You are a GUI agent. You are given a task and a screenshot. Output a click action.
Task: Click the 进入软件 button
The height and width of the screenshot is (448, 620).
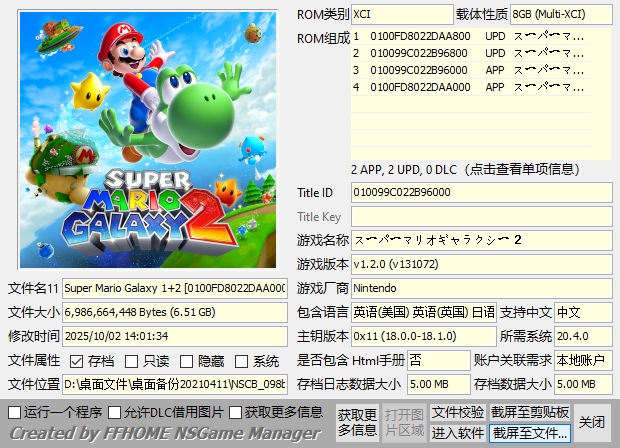click(458, 433)
